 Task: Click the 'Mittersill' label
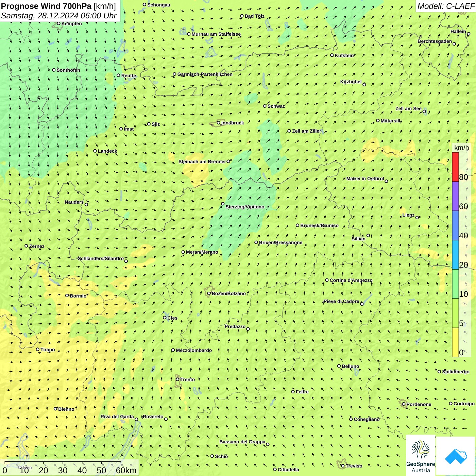(x=391, y=121)
